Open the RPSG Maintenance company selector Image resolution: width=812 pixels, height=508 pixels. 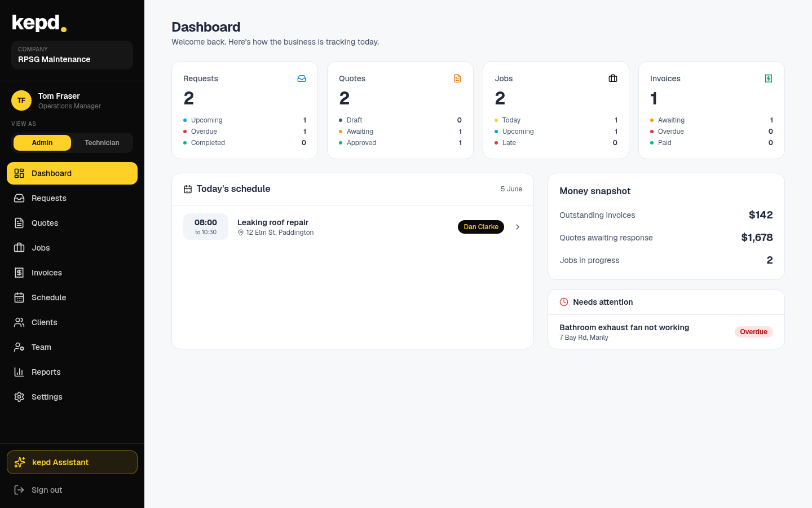[x=72, y=55]
